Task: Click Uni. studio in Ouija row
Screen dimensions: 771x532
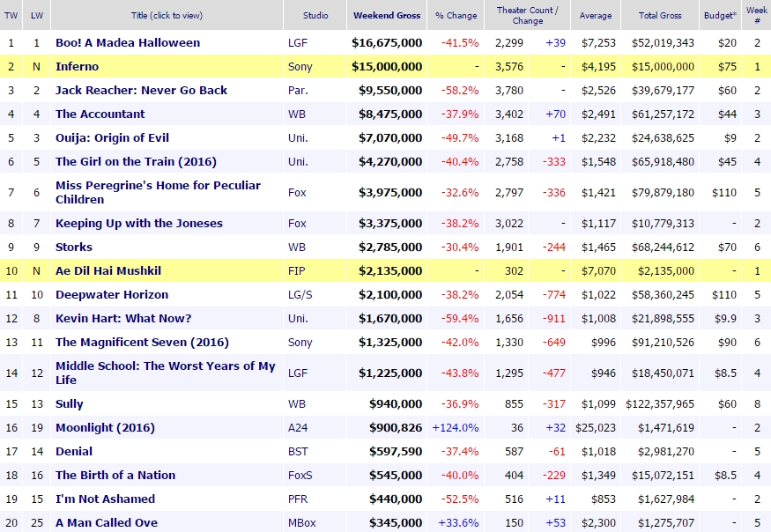Action: coord(298,137)
